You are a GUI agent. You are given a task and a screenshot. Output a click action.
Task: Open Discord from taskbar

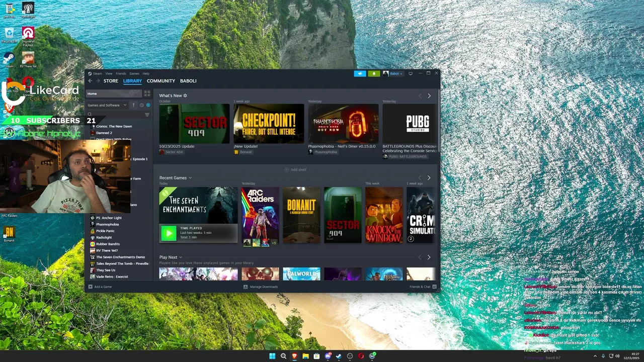click(x=328, y=356)
